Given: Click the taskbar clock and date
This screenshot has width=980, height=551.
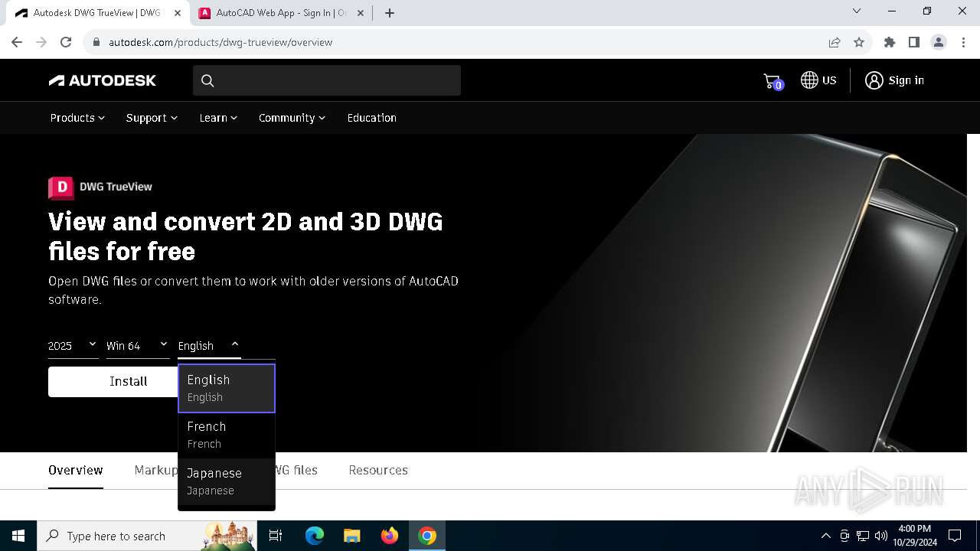Looking at the screenshot, I should pyautogui.click(x=914, y=536).
